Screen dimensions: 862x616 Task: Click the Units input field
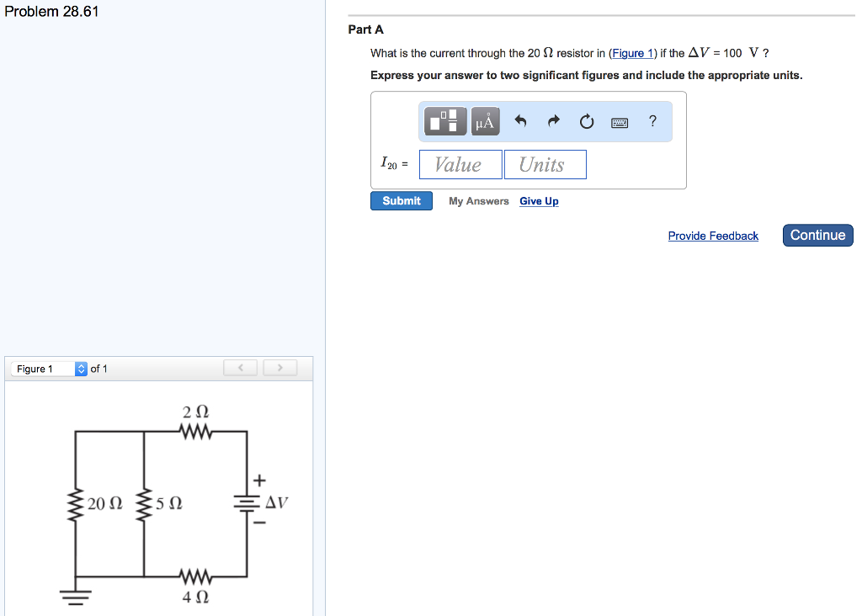point(545,164)
